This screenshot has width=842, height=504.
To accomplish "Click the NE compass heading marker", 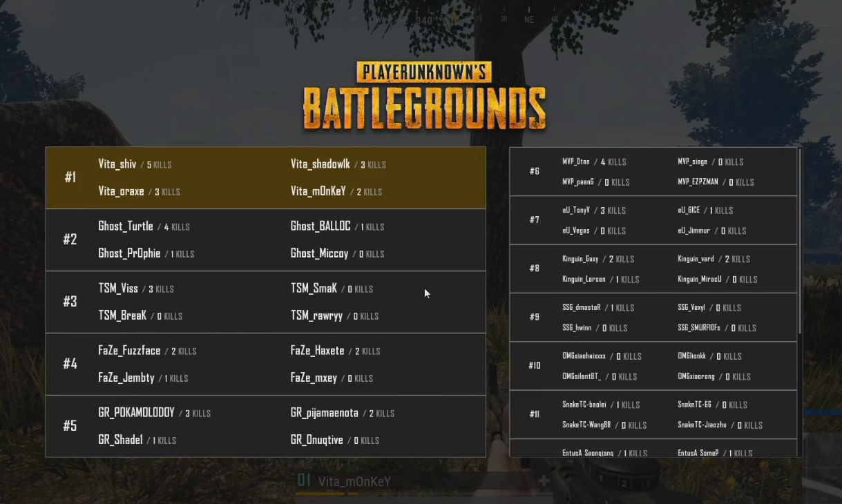I will (529, 19).
